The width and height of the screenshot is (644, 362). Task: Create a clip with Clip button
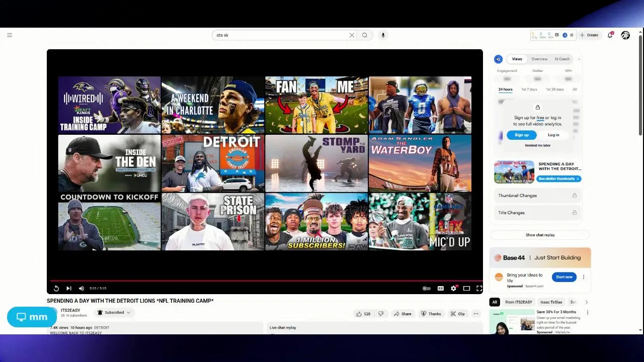[458, 314]
